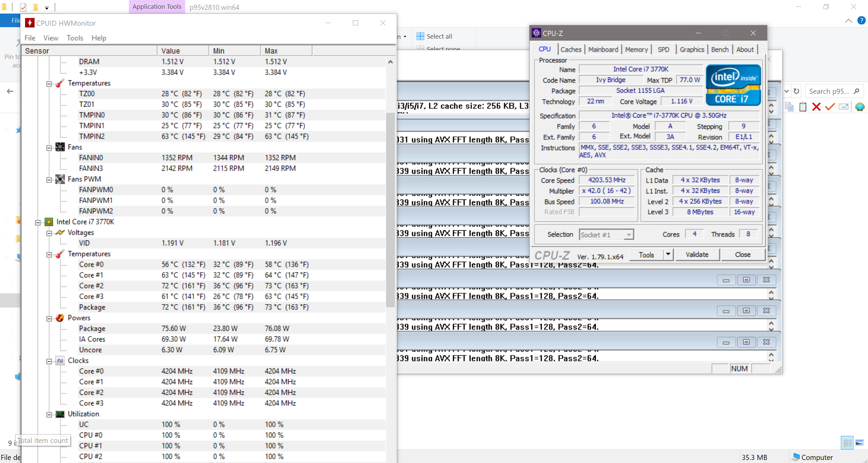This screenshot has height=463, width=868.
Task: Collapse the Fans PWM group
Action: [x=49, y=180]
